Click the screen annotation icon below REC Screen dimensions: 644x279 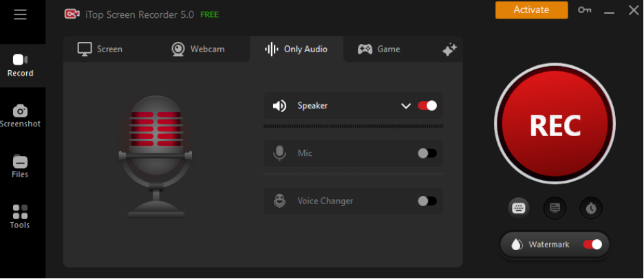click(x=555, y=208)
